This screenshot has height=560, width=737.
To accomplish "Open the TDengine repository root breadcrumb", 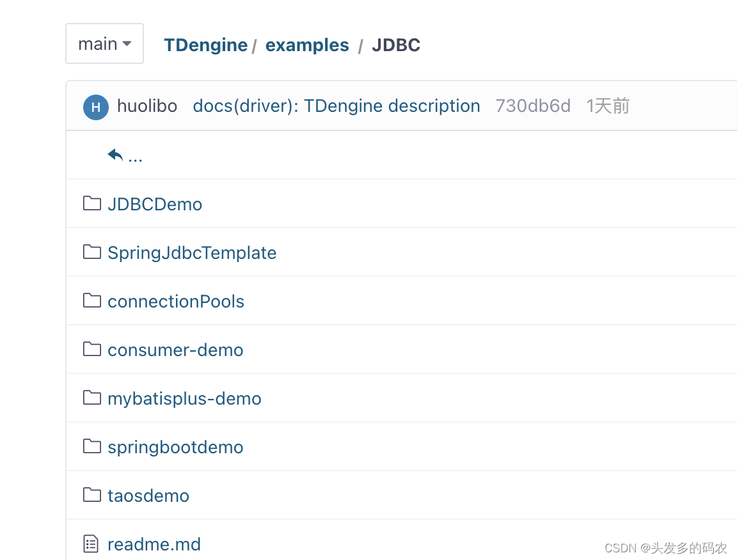I will [205, 45].
